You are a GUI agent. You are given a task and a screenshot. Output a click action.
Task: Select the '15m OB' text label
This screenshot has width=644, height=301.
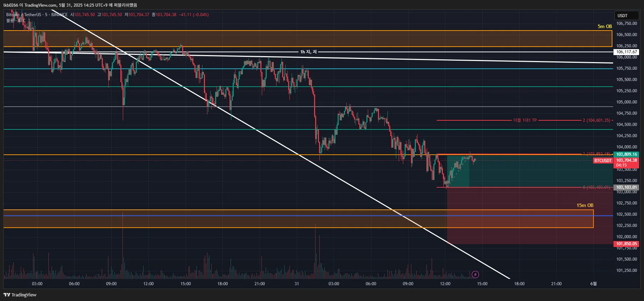[x=585, y=205]
